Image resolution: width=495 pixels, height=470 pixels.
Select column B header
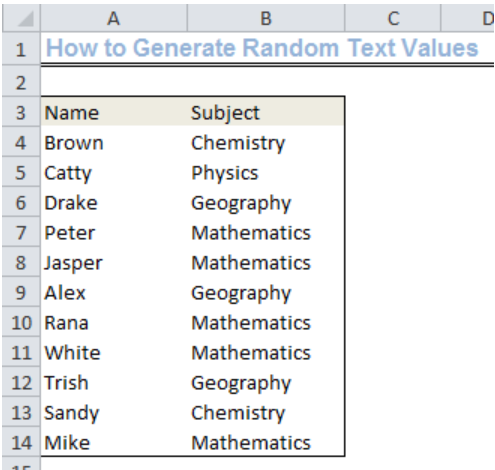[x=266, y=18]
